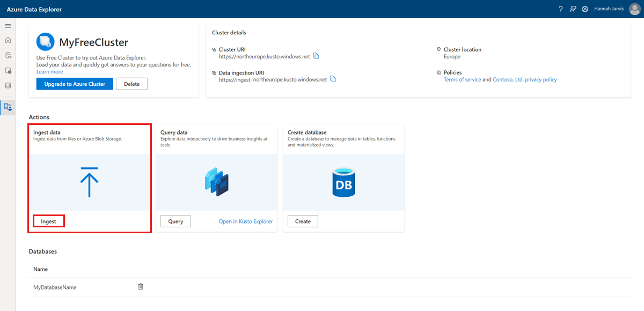644x311 pixels.
Task: Open the Query database icon in the sidebar
Action: click(8, 55)
